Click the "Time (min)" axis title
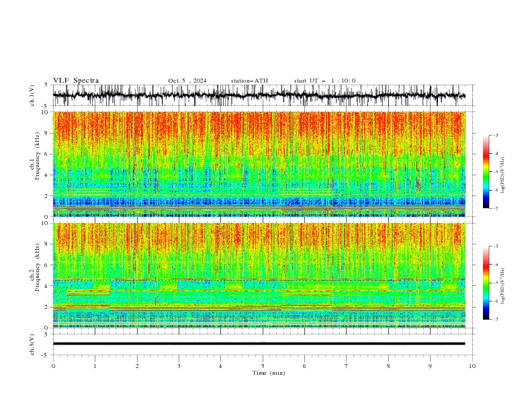 click(269, 373)
